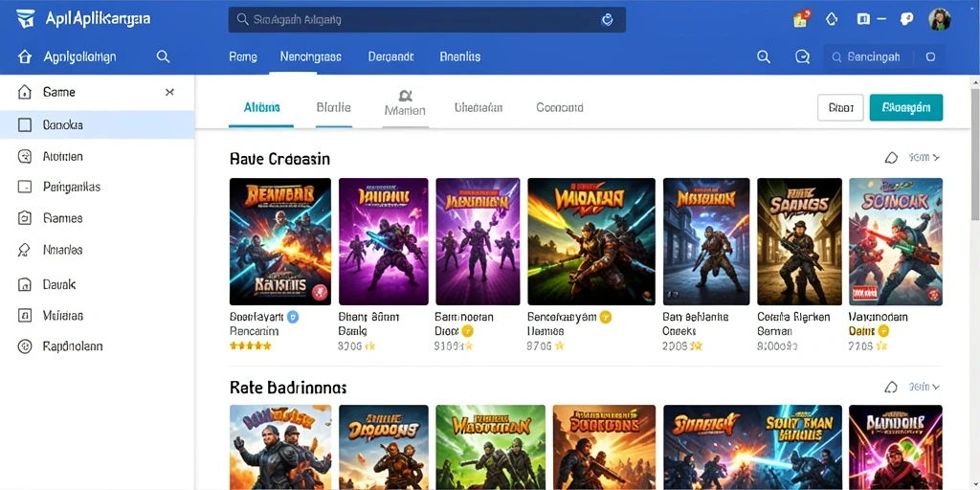Switch to the Blotlie tab

(334, 107)
